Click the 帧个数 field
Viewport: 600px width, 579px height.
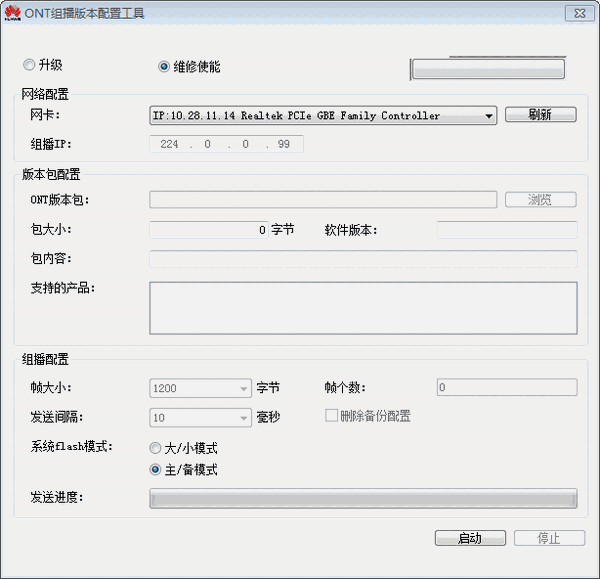point(507,387)
